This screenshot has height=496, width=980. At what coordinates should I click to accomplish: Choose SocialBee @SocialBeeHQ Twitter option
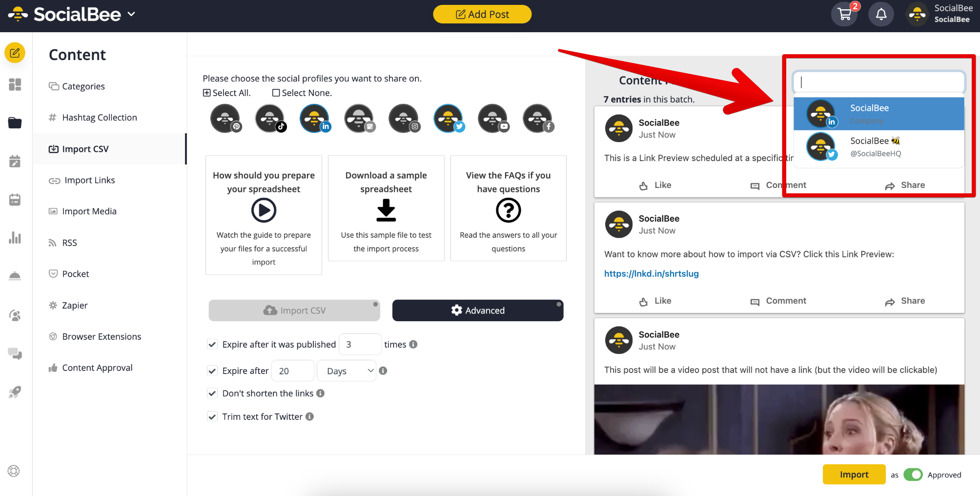click(878, 146)
